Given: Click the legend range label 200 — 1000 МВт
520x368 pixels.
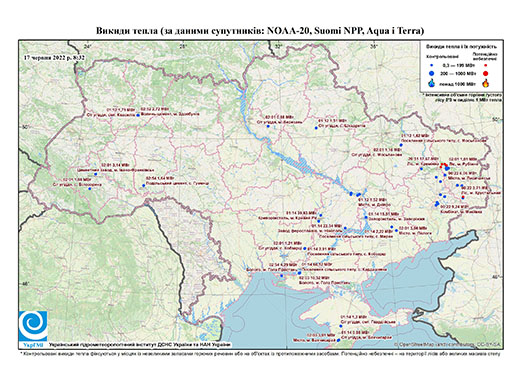Looking at the screenshot, I should tap(458, 73).
